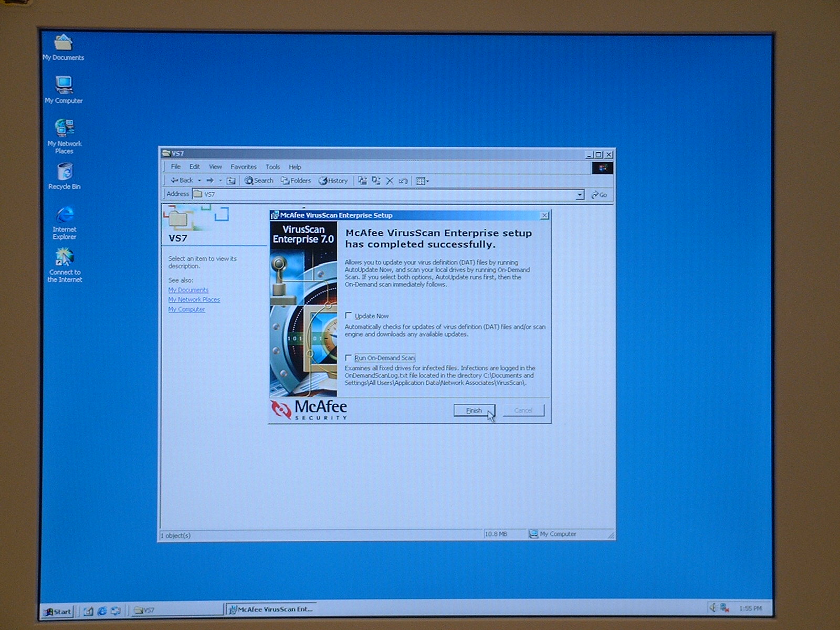
Task: Expand the Back button history arrow
Action: point(199,181)
